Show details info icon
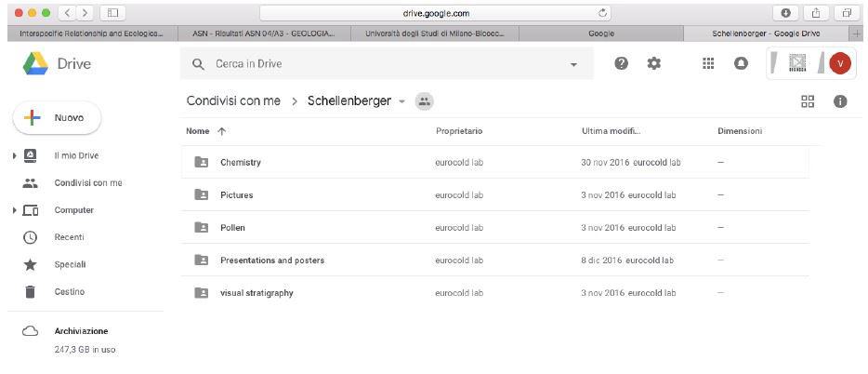Viewport: 868px width, 374px height. [x=840, y=101]
